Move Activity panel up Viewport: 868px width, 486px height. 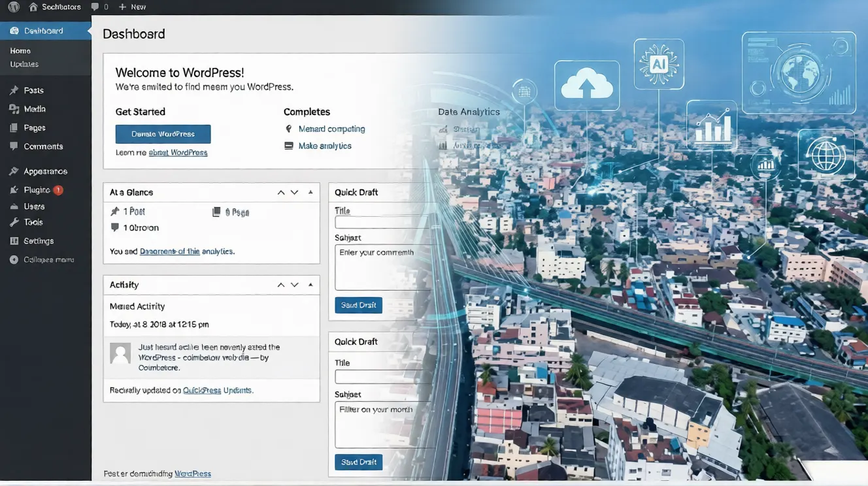[x=281, y=285]
